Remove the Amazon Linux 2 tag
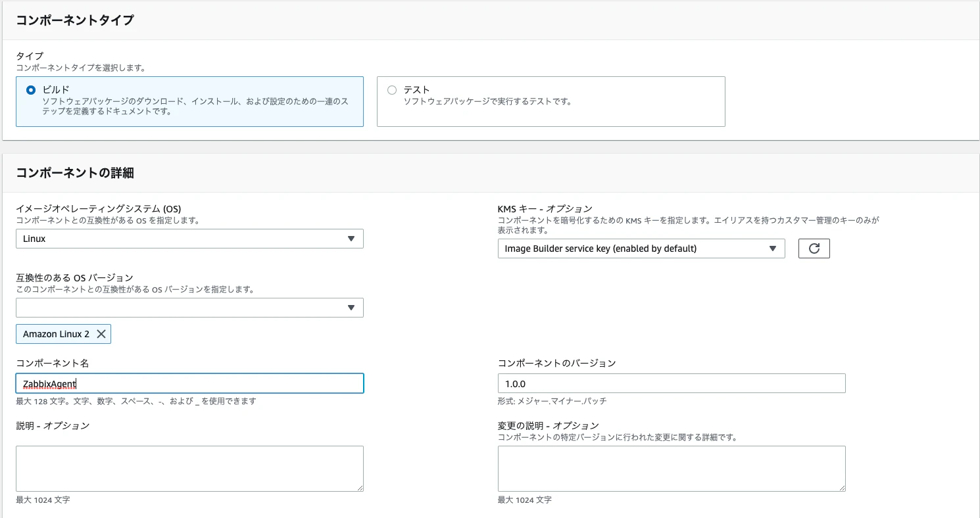Screen dimensions: 980x518 (101, 334)
